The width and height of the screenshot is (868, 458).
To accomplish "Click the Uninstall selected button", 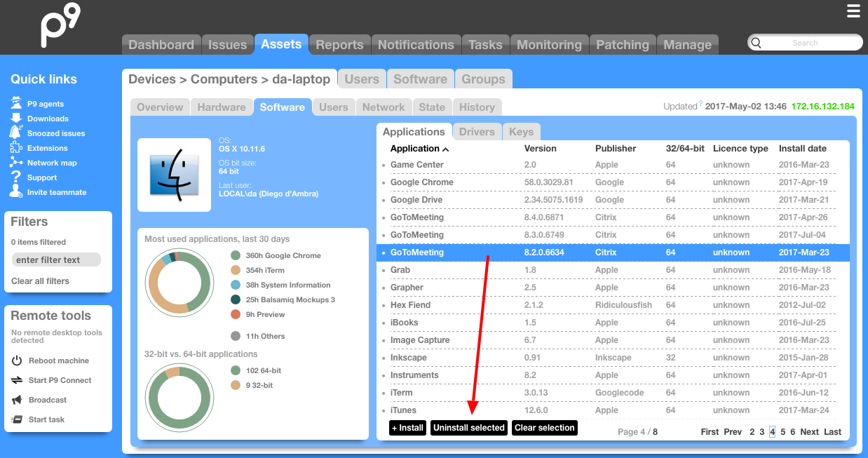I will click(x=469, y=428).
